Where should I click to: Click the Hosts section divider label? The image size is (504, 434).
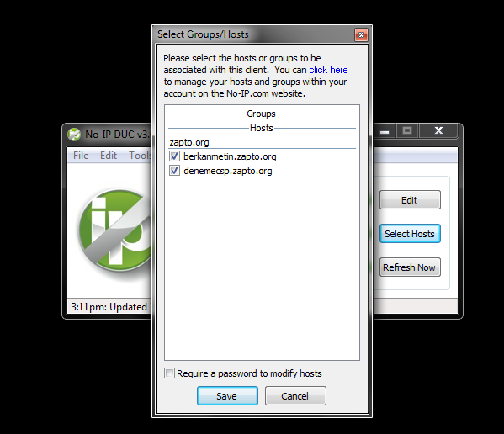[x=262, y=128]
